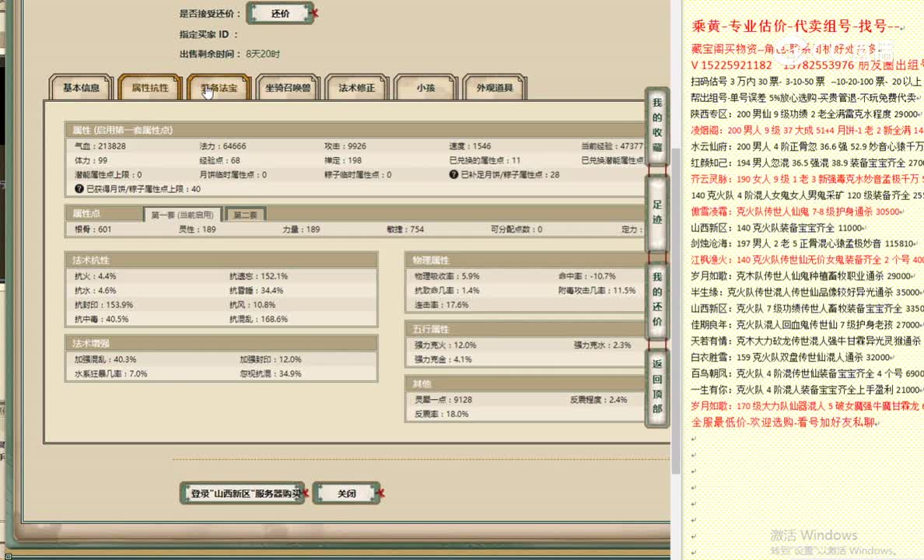Click the 我的收藏 side button
This screenshot has width=924, height=560.
coord(657,125)
